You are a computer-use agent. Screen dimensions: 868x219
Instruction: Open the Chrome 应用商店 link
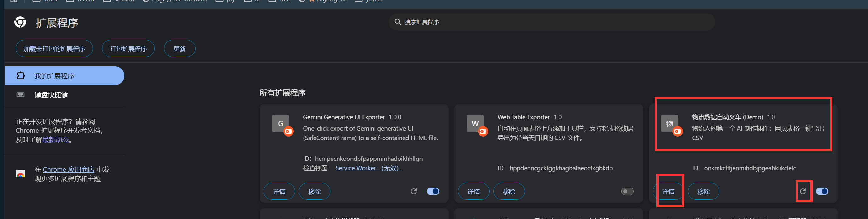tap(68, 170)
